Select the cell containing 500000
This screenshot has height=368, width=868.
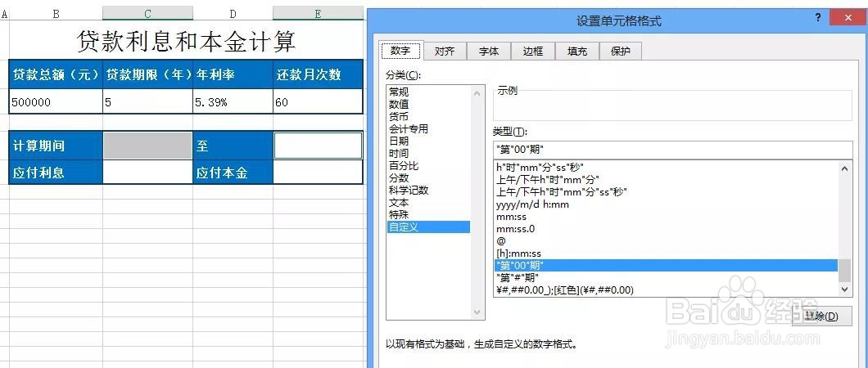[56, 101]
